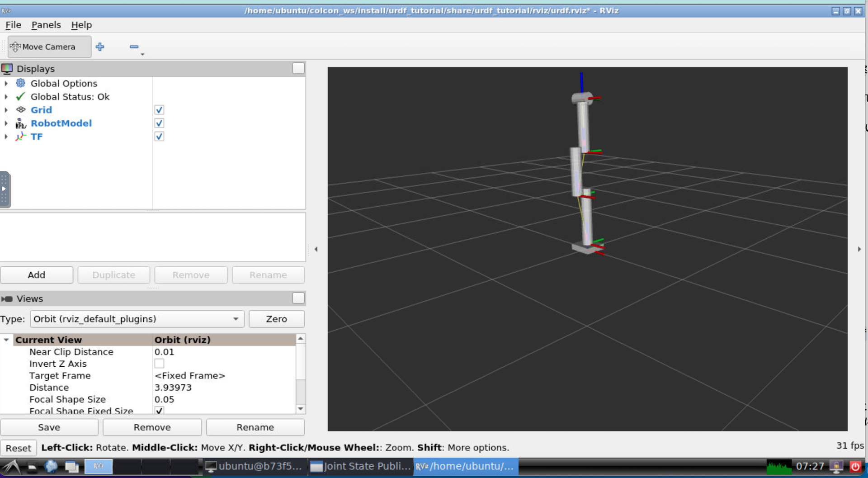
Task: Click the Reset button
Action: pos(19,448)
